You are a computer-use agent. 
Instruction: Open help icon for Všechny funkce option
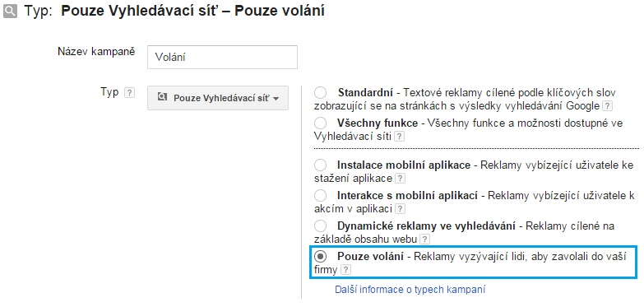point(399,137)
